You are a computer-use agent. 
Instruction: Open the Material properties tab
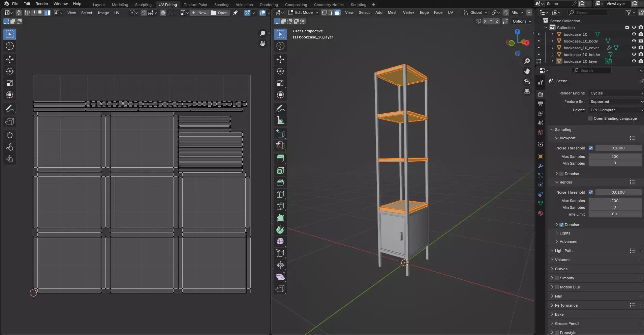[x=541, y=213]
